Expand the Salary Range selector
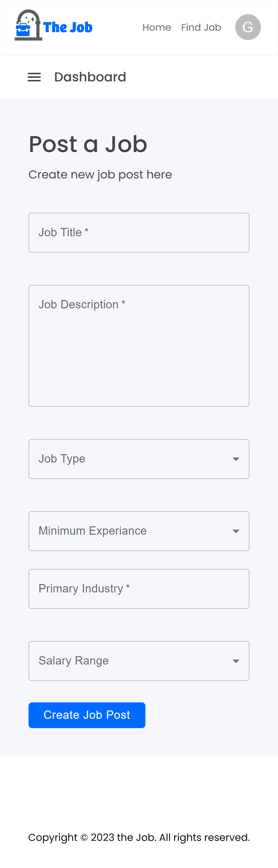Image resolution: width=278 pixels, height=868 pixels. 139,661
